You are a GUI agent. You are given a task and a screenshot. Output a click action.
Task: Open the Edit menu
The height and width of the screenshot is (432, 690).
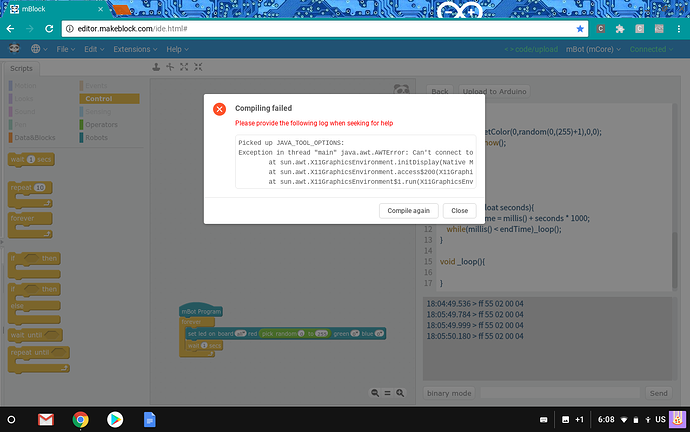pyautogui.click(x=94, y=49)
